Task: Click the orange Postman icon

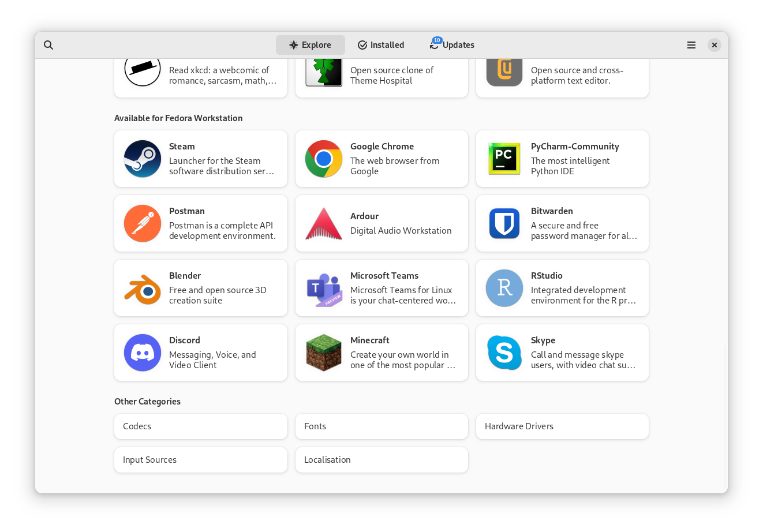Action: point(143,223)
